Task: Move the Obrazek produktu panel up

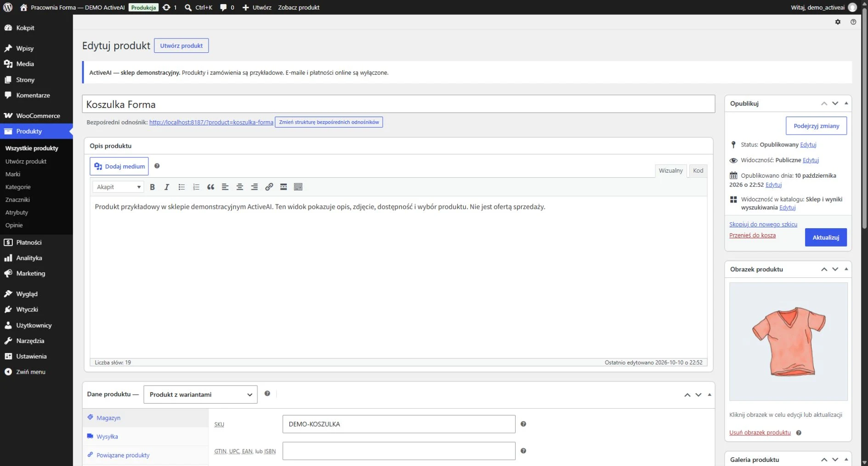Action: pyautogui.click(x=824, y=269)
